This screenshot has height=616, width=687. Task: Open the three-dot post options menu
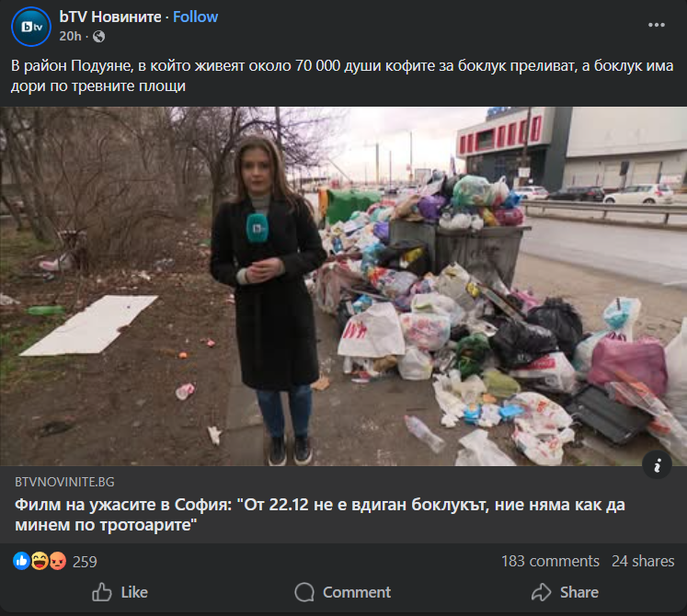(657, 25)
